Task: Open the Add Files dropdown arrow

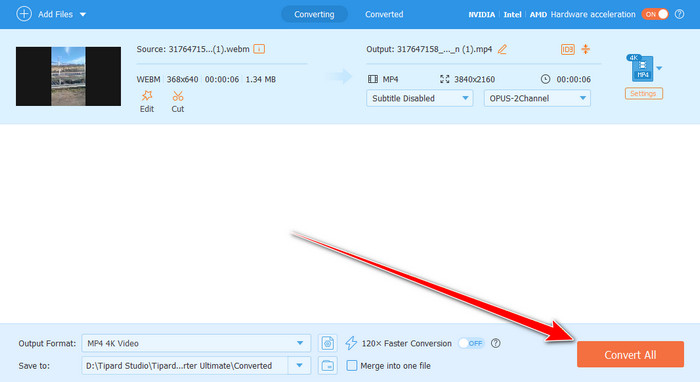Action: tap(83, 15)
